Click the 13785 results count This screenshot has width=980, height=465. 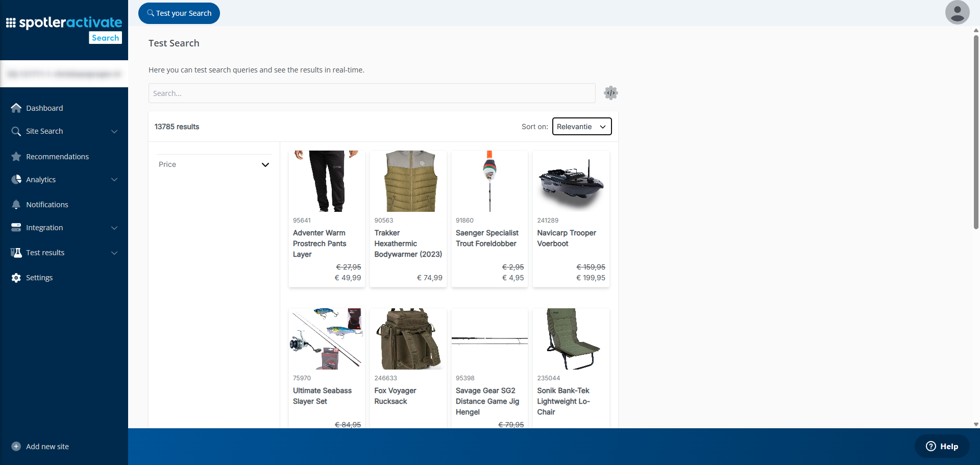coord(177,127)
